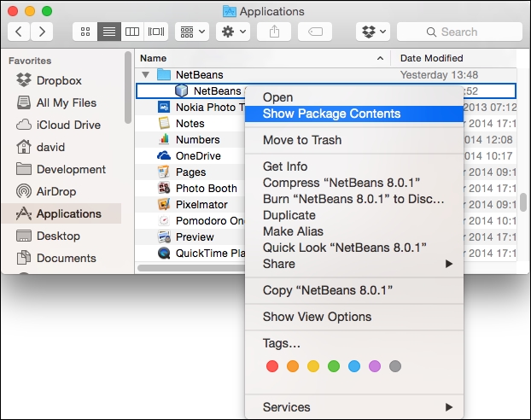Expand the Services submenu
The height and width of the screenshot is (420, 531).
point(354,407)
